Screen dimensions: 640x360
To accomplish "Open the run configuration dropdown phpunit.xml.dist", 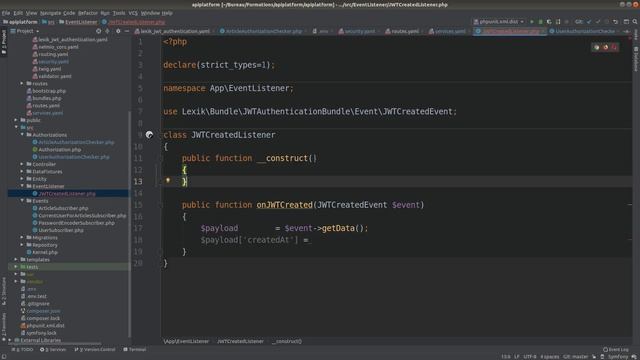I will (499, 22).
